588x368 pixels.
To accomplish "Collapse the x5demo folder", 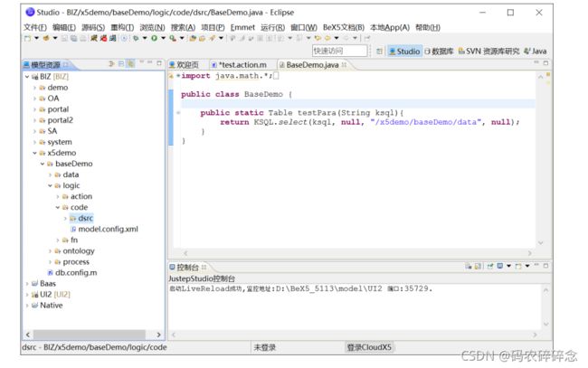I will click(34, 153).
